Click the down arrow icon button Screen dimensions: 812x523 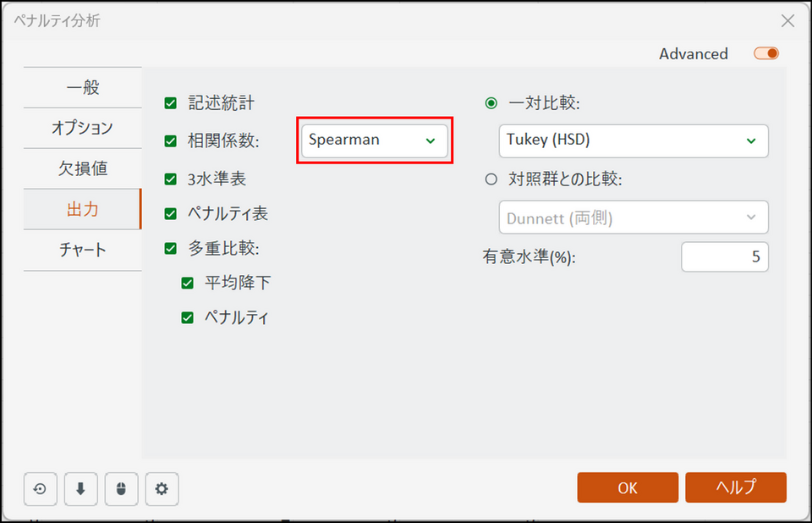click(81, 488)
